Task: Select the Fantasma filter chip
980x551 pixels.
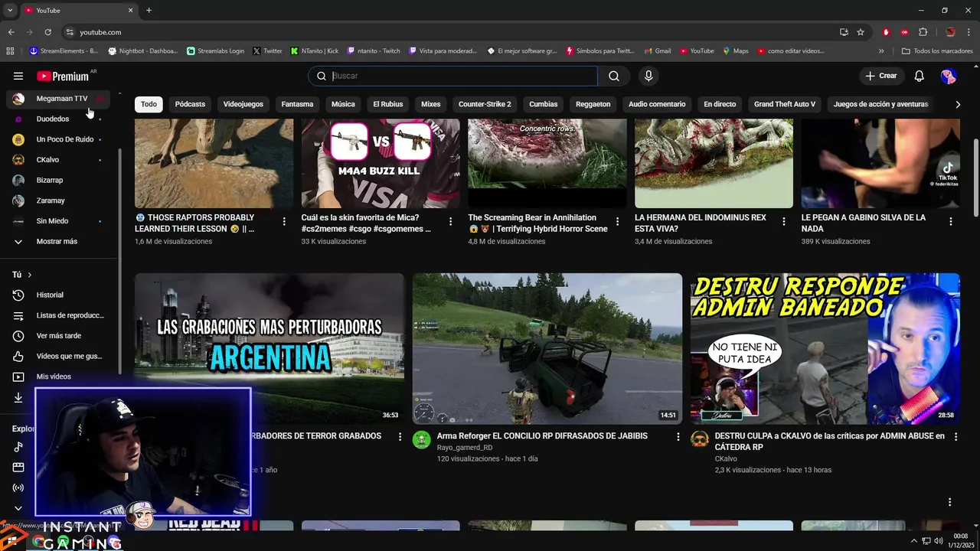Action: pos(297,104)
